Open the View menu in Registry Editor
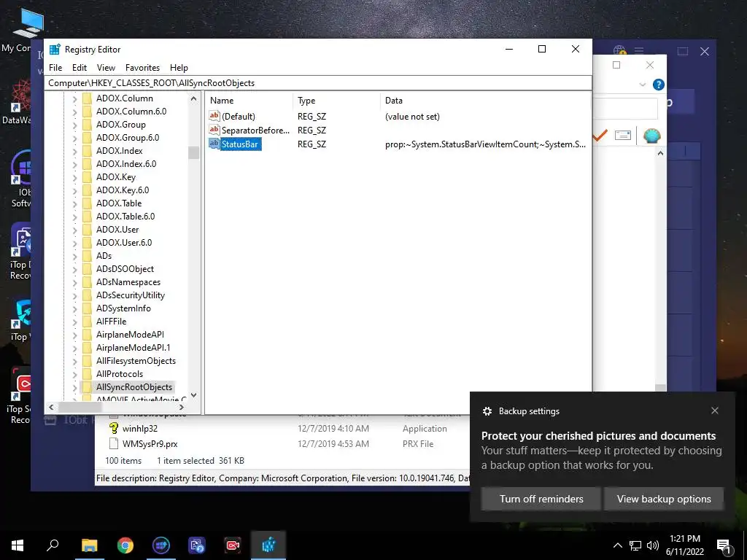This screenshot has height=560, width=747. coord(106,68)
